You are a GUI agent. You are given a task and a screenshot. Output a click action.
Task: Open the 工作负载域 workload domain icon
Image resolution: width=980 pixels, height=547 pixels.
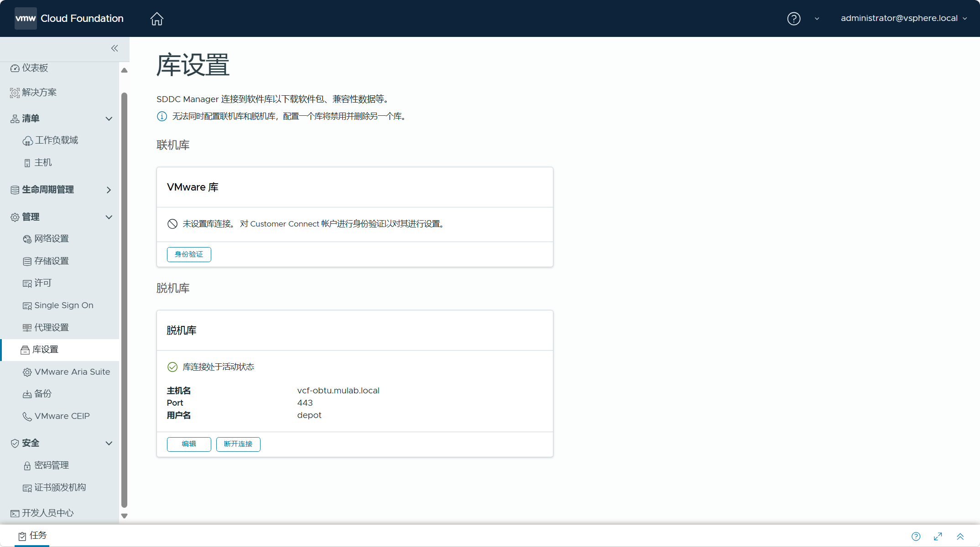[x=27, y=141]
